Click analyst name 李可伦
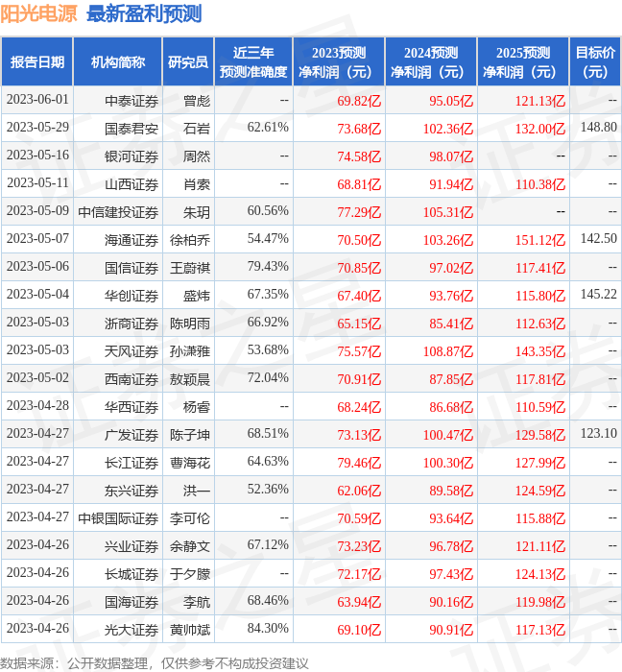The image size is (622, 672). click(190, 519)
